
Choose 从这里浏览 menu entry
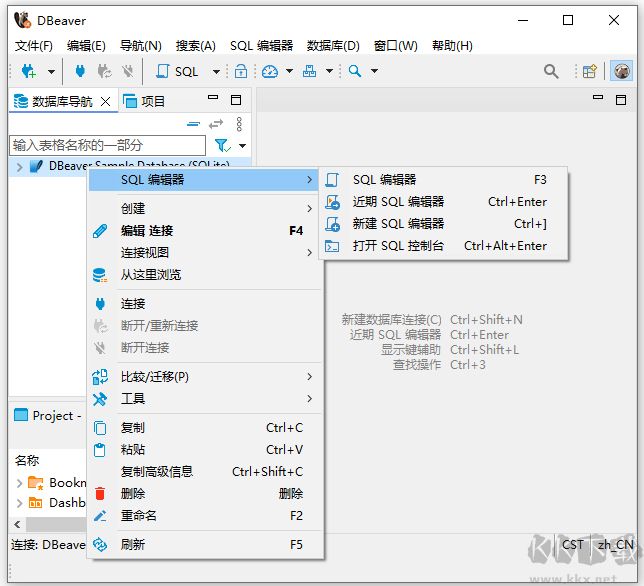(x=203, y=275)
